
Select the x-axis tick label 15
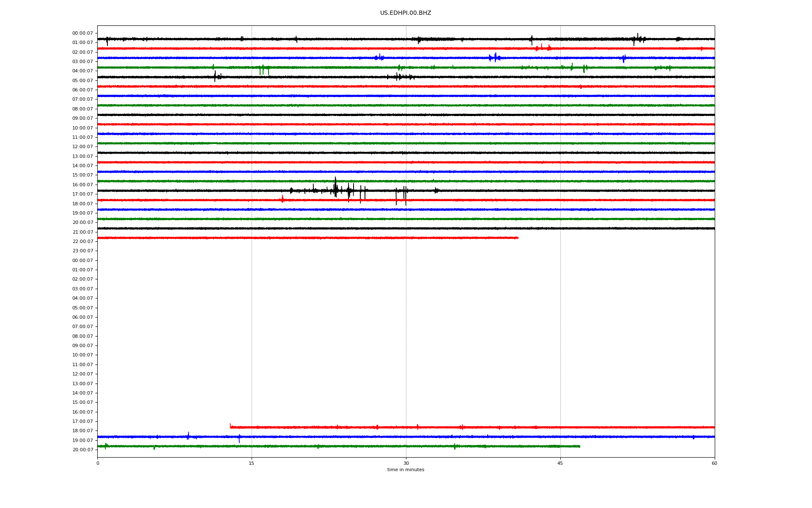pos(252,463)
